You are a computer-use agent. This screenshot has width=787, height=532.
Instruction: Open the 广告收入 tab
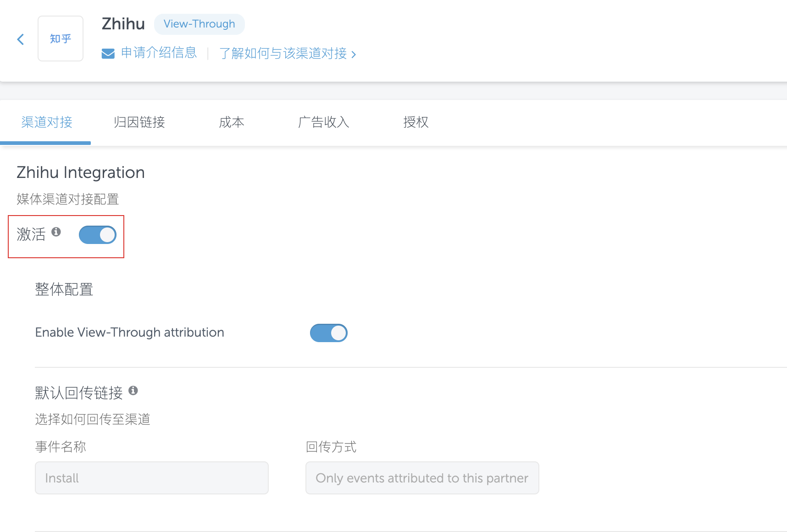click(x=324, y=122)
